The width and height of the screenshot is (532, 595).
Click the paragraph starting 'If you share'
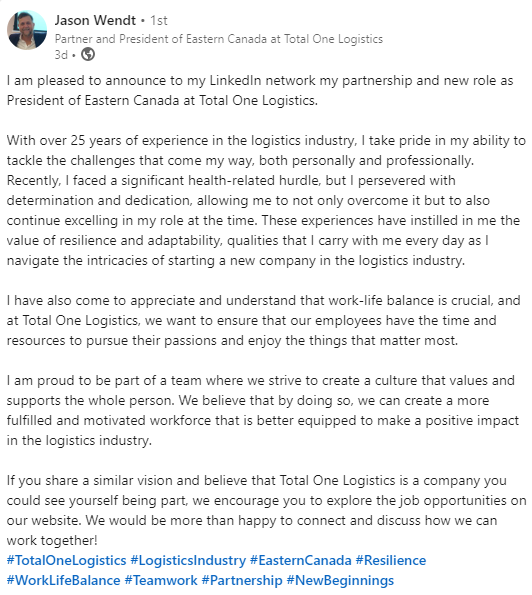click(266, 510)
